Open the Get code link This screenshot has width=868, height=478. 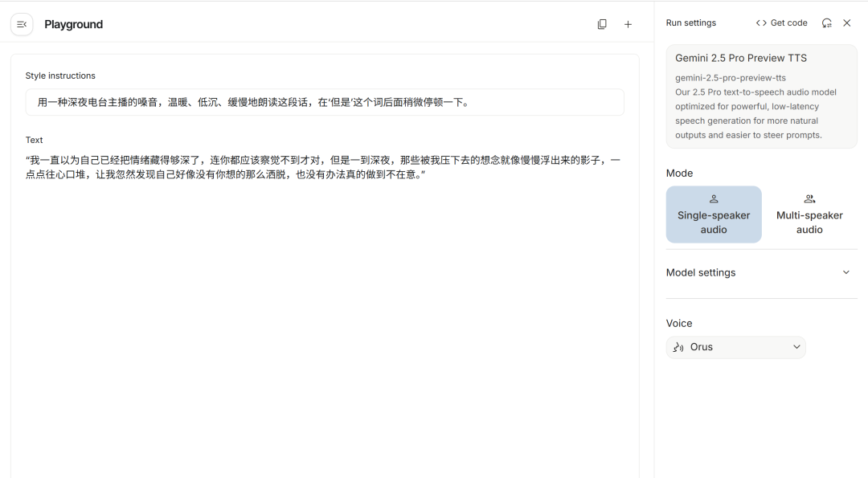pos(782,22)
